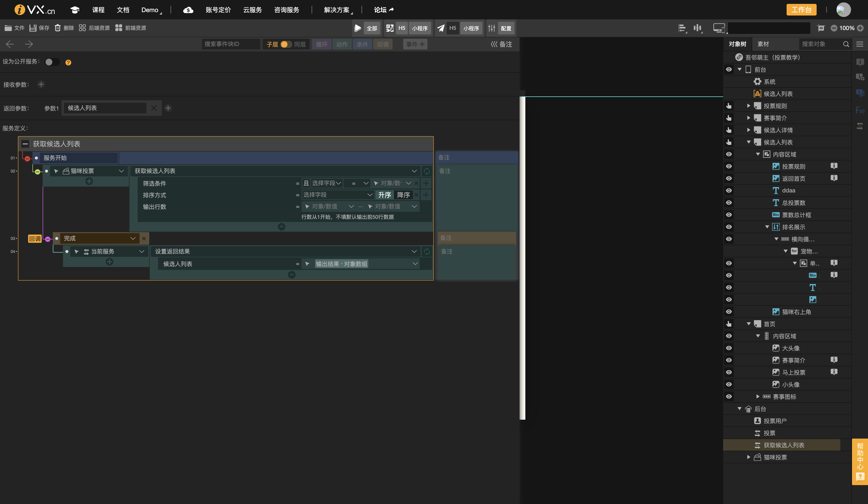Click refresh icon on 获取候选人列表 action row

427,171
